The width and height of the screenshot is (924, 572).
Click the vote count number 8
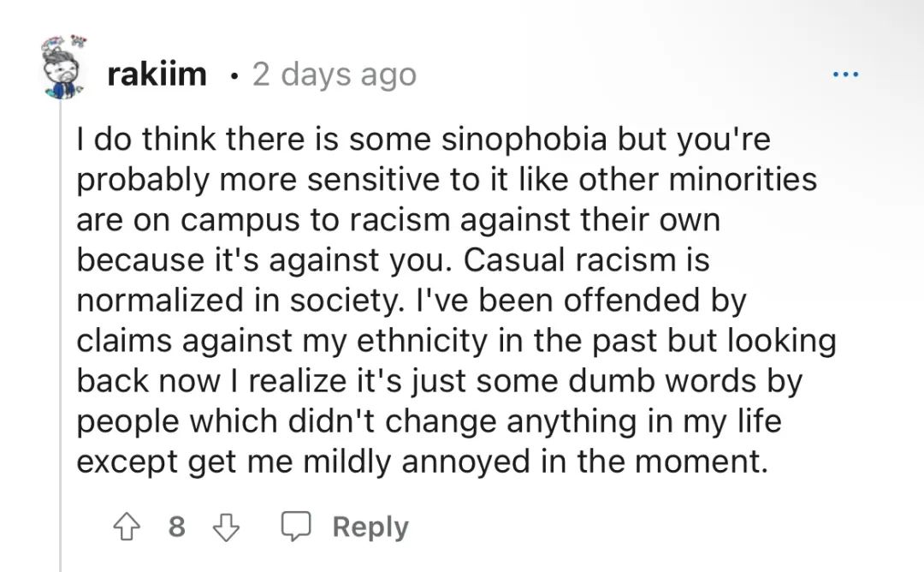177,527
